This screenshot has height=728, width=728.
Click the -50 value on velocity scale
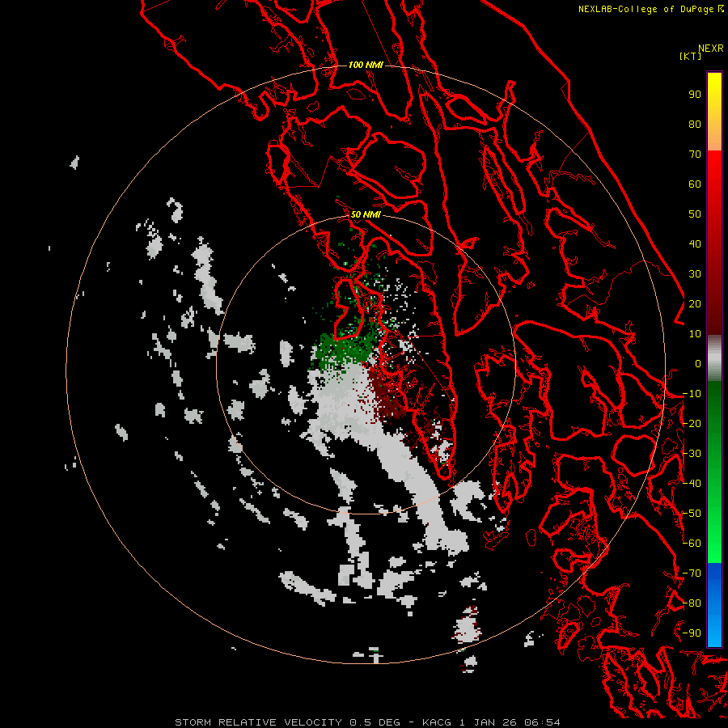coord(692,514)
